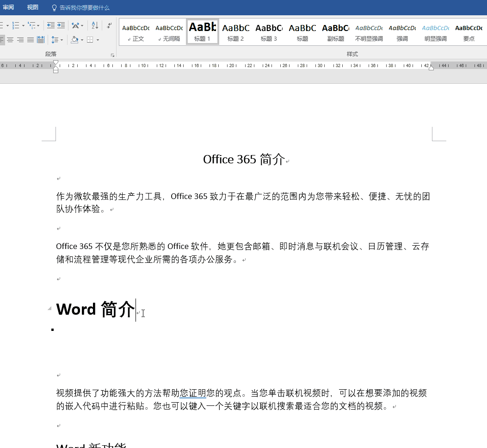487x448 pixels.
Task: Open paragraph settings dialog launcher
Action: (x=112, y=56)
